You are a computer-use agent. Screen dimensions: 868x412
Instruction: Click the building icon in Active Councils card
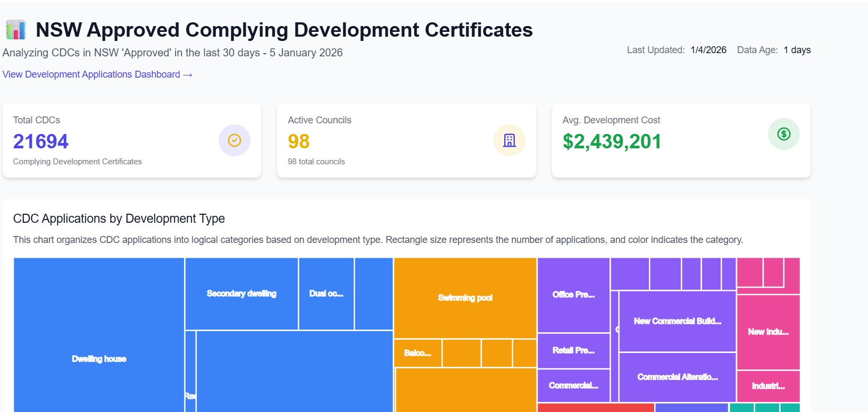point(509,140)
